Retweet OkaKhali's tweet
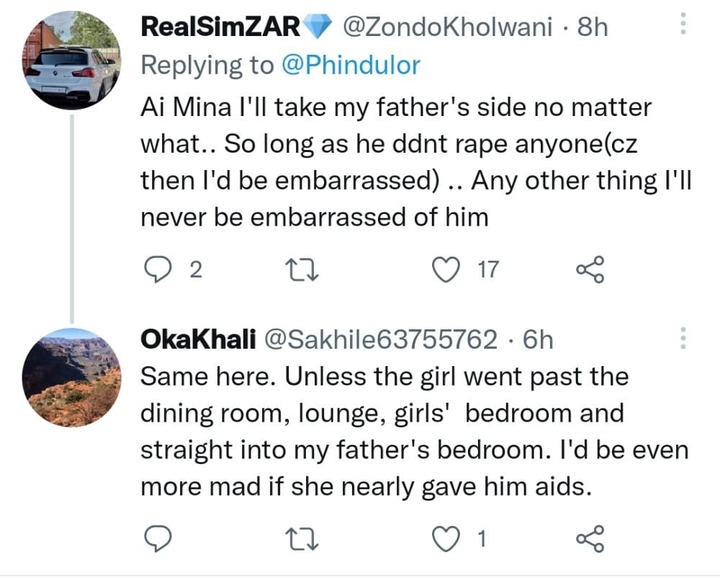720x578 pixels. pos(302,539)
